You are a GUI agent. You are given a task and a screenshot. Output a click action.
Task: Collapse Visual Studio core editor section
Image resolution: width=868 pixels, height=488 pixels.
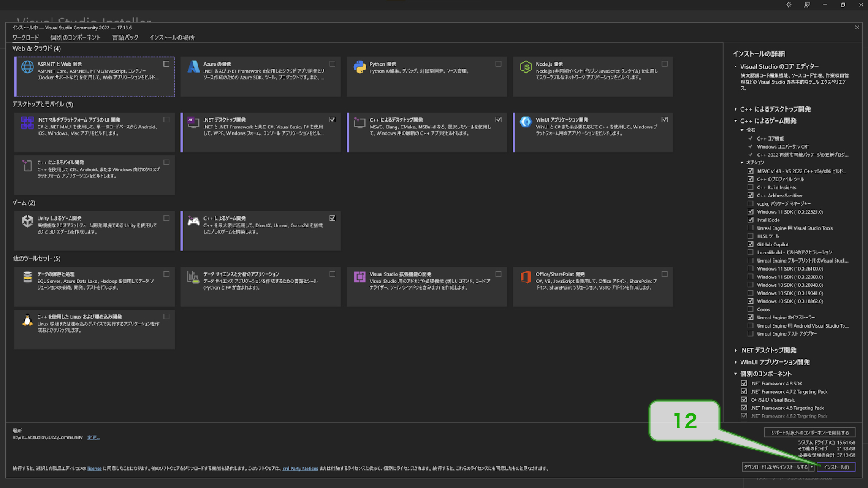[736, 66]
